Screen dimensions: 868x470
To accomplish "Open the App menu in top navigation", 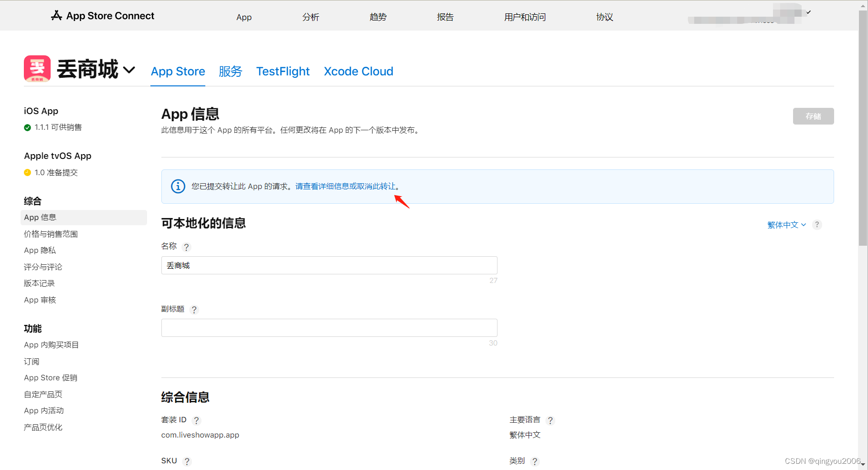I will 244,17.
